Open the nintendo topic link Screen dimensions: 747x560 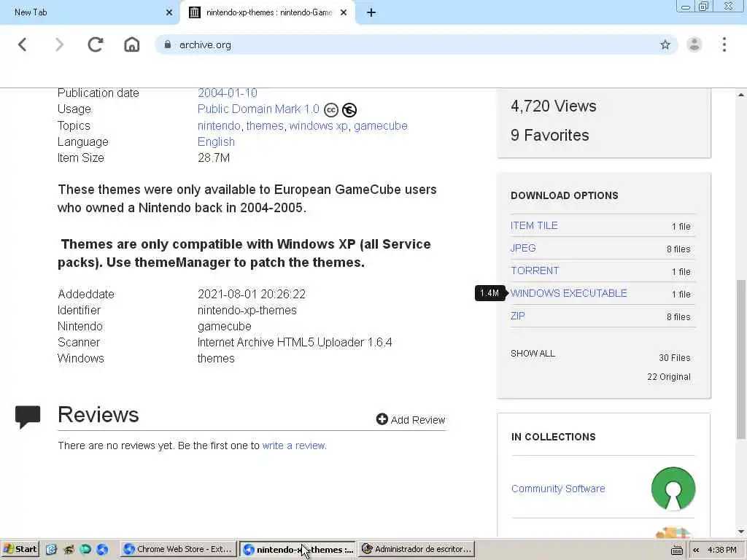point(219,125)
